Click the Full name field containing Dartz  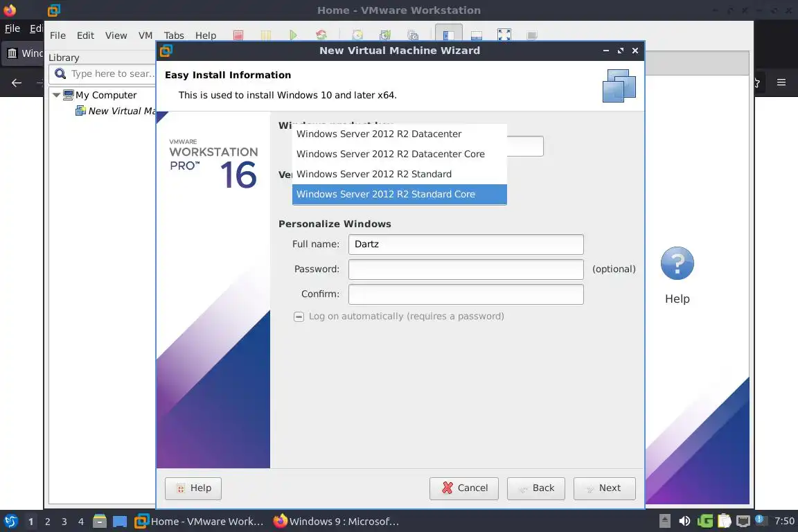[465, 245]
